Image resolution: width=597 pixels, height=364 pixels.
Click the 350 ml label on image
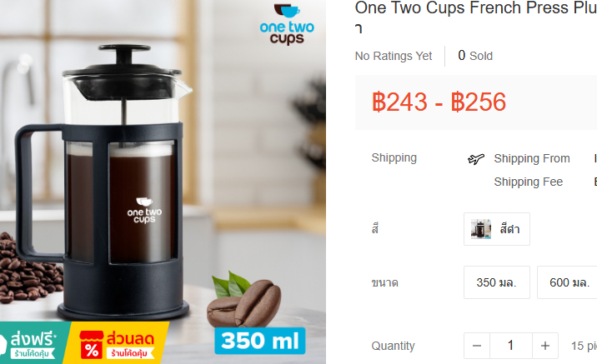pos(260,341)
